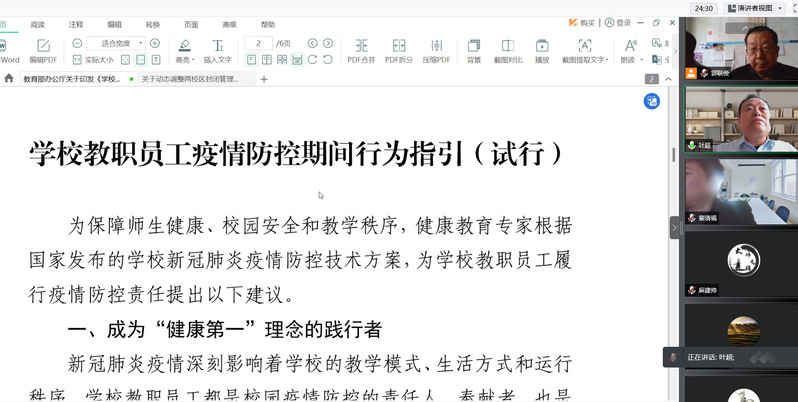The width and height of the screenshot is (798, 402).
Task: Click the page number input field
Action: click(x=259, y=43)
